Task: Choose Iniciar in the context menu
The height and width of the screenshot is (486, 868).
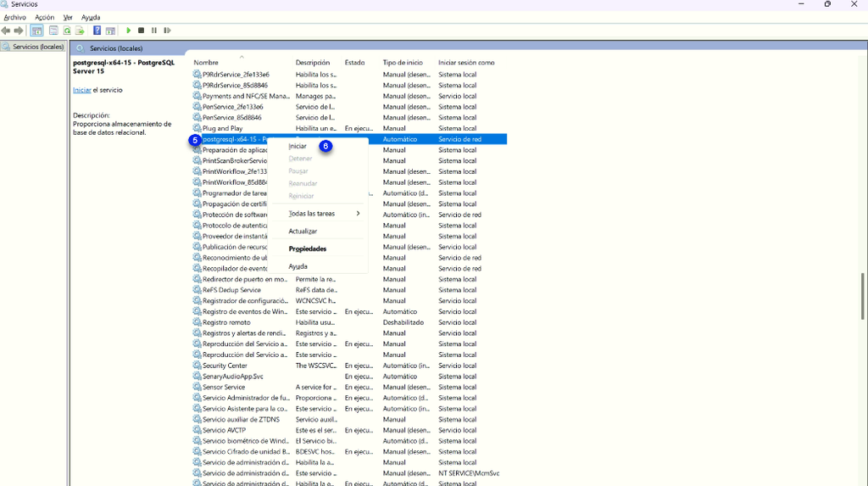Action: click(318, 146)
